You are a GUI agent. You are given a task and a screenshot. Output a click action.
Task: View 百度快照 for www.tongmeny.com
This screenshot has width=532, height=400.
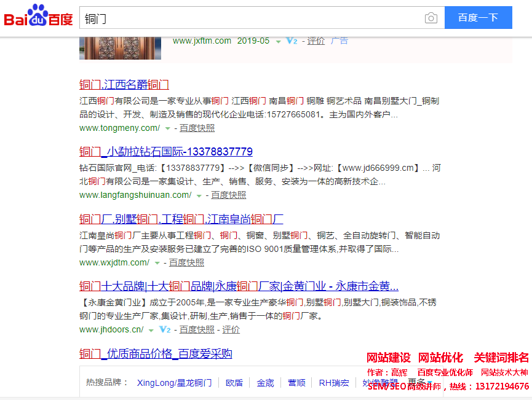(197, 128)
